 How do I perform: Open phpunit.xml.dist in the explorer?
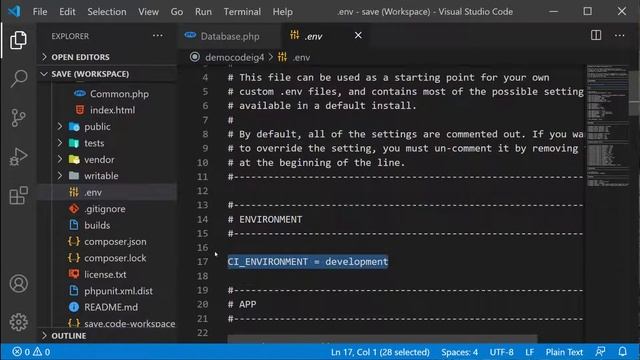(x=118, y=291)
